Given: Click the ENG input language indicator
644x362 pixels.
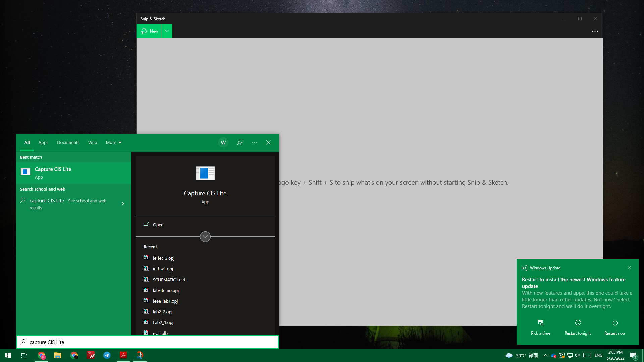Looking at the screenshot, I should 598,355.
